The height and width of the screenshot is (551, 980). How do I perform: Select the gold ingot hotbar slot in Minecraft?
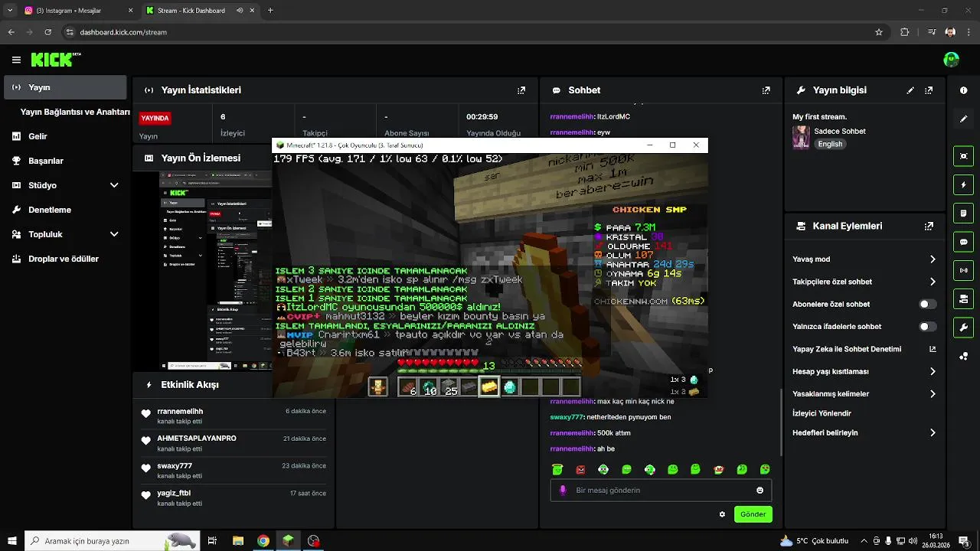pos(489,386)
